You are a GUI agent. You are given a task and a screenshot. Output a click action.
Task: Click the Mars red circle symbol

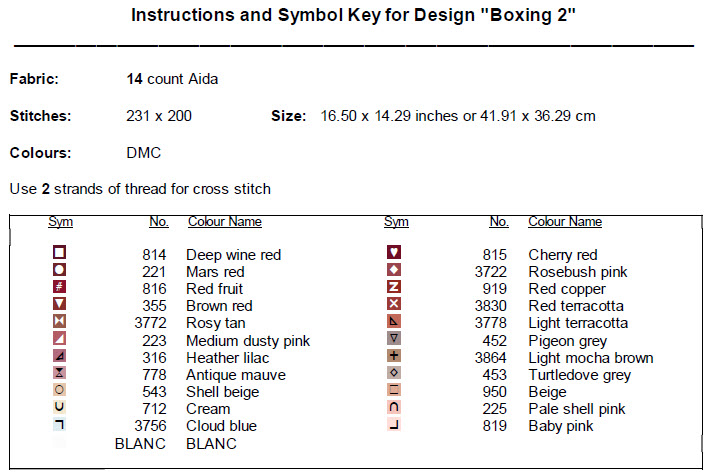[59, 271]
